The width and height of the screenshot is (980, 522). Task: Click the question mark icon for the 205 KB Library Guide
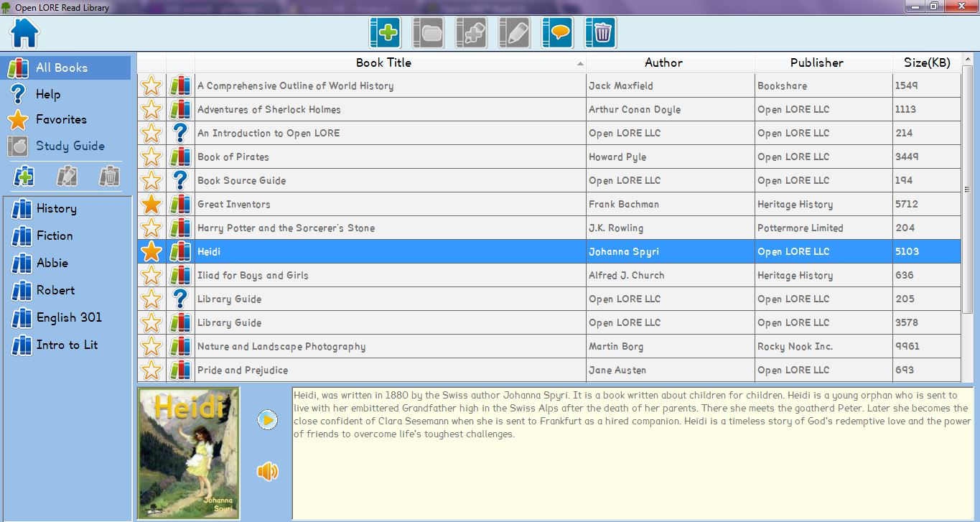pos(180,299)
